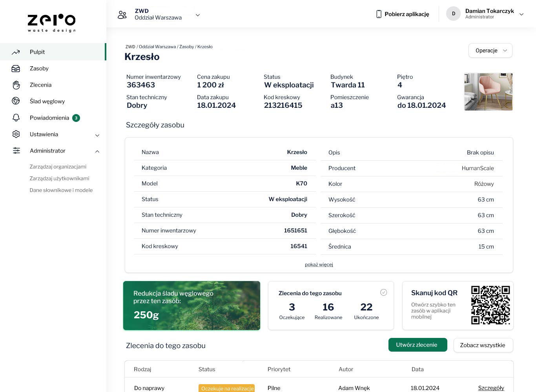
Task: Click the Autor column header
Action: [346, 369]
